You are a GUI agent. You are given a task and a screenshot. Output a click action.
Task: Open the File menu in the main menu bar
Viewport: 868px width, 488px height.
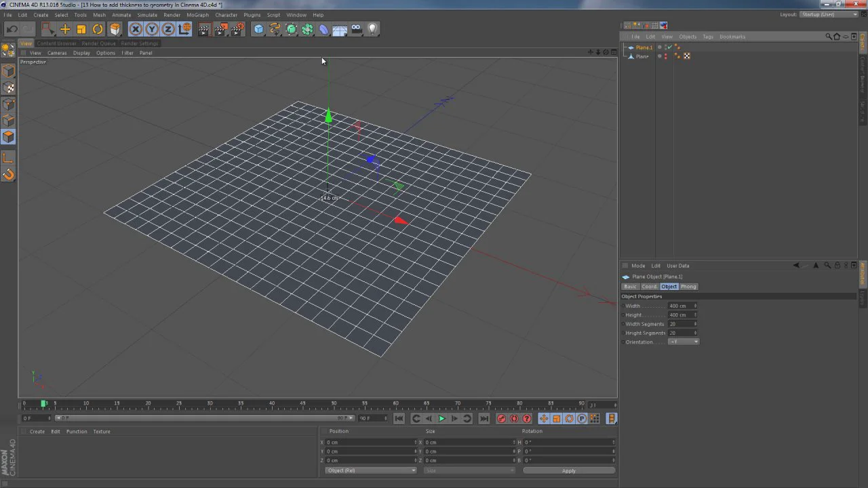tap(7, 15)
